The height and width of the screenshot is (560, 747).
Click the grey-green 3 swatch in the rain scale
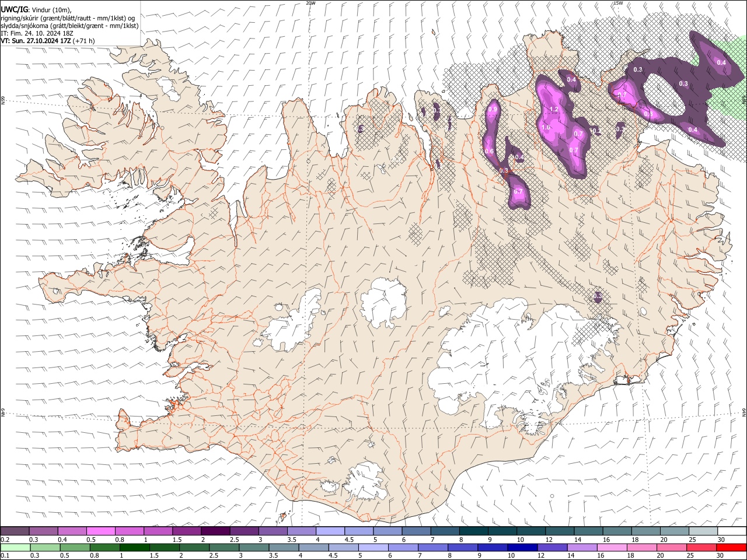click(x=254, y=547)
